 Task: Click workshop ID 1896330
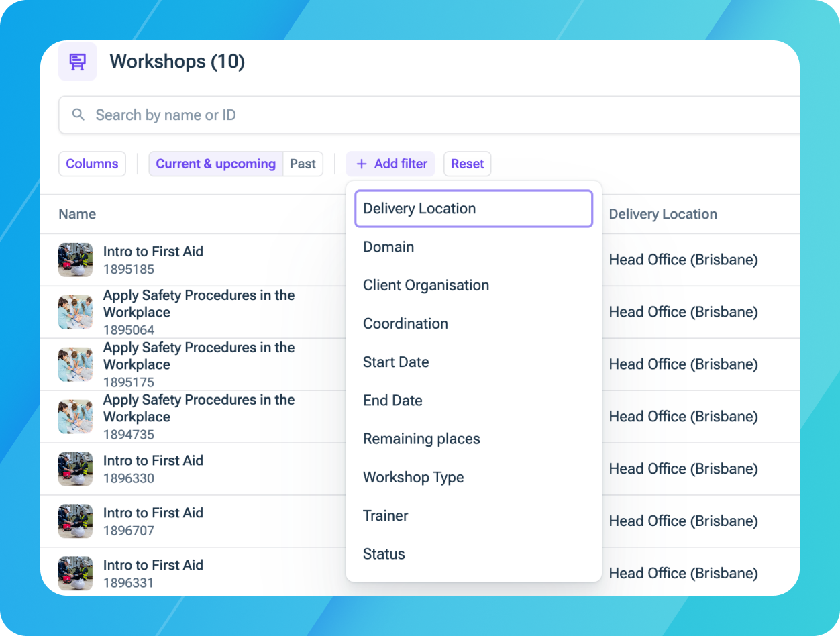click(x=129, y=479)
